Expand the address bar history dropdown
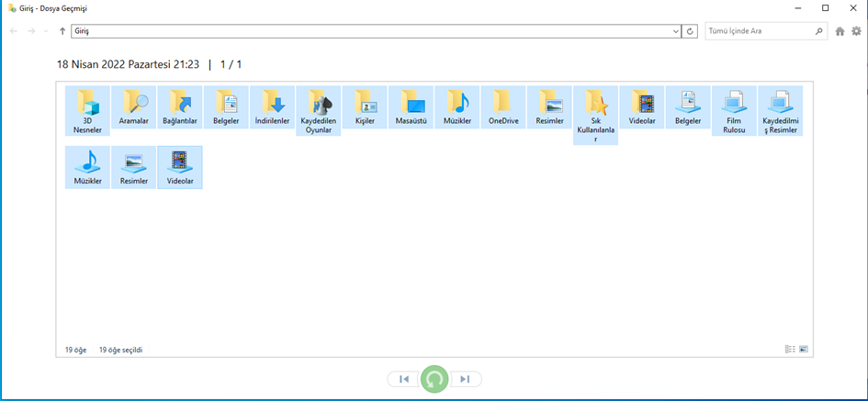Image resolution: width=868 pixels, height=401 pixels. [x=675, y=31]
